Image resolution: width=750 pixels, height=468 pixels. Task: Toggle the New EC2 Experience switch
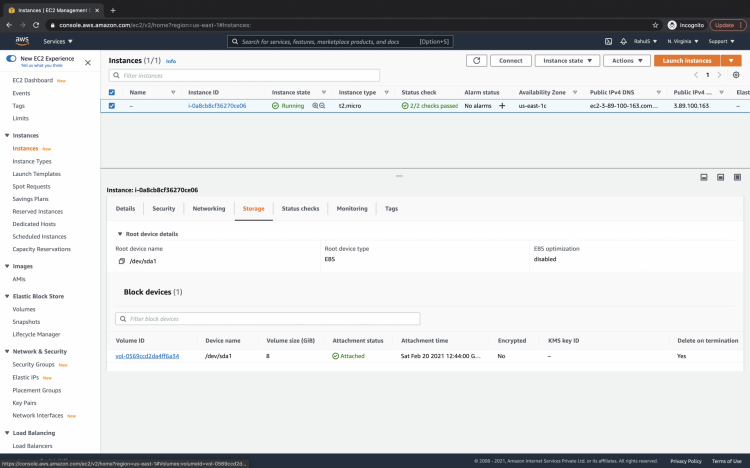11,58
